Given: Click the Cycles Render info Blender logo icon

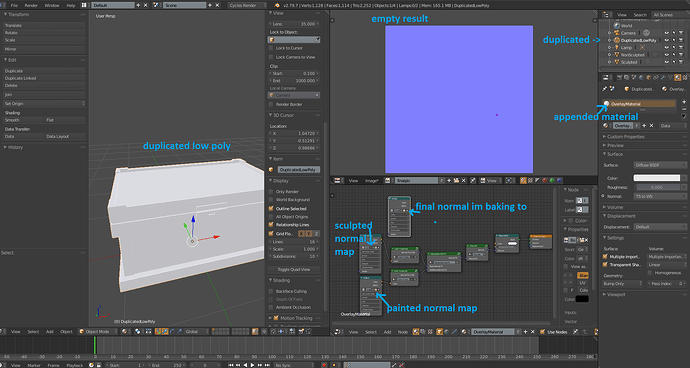Looking at the screenshot, I should pos(276,5).
